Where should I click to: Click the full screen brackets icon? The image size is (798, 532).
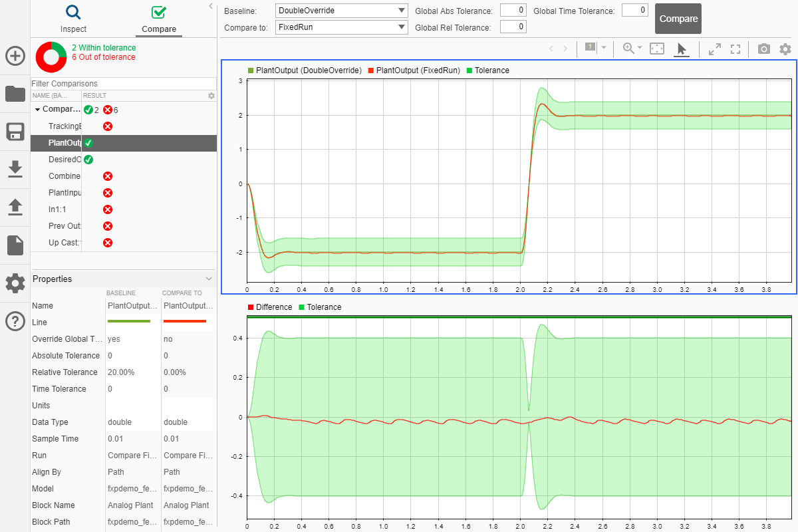[735, 49]
